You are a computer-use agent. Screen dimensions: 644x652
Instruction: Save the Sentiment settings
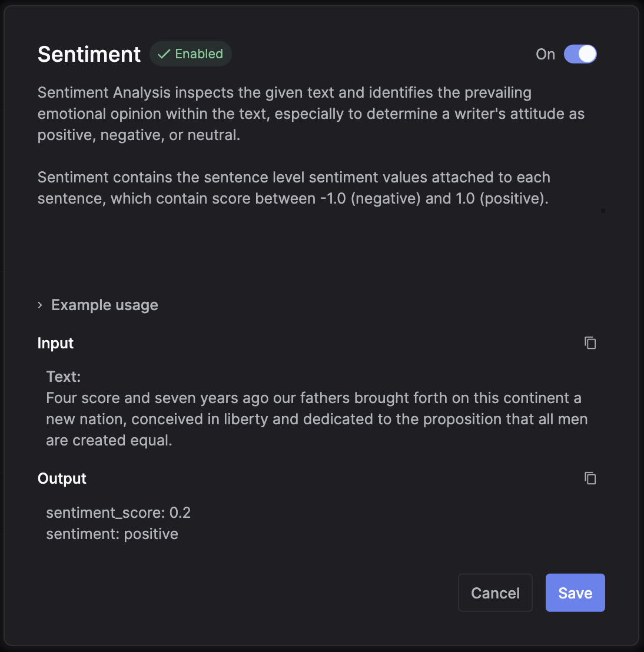click(x=575, y=593)
